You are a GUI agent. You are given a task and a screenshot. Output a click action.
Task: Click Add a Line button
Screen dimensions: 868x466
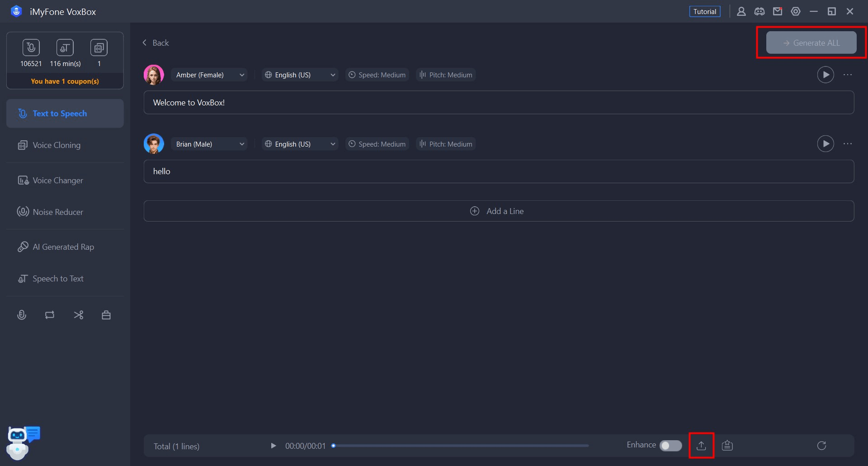point(499,211)
